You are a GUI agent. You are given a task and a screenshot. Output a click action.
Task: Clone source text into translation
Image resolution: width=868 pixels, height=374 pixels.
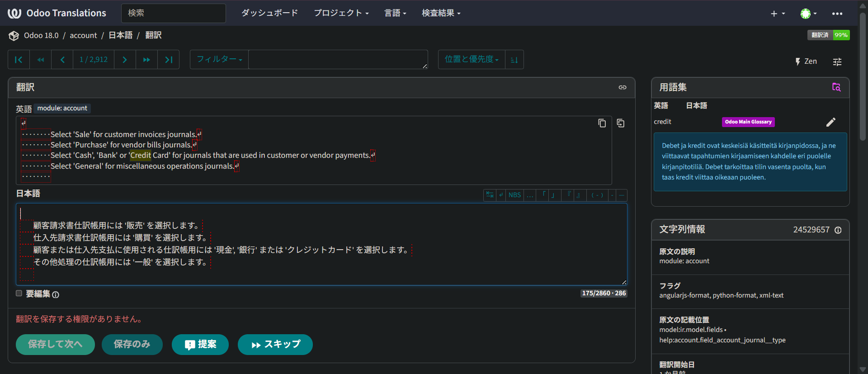click(621, 123)
